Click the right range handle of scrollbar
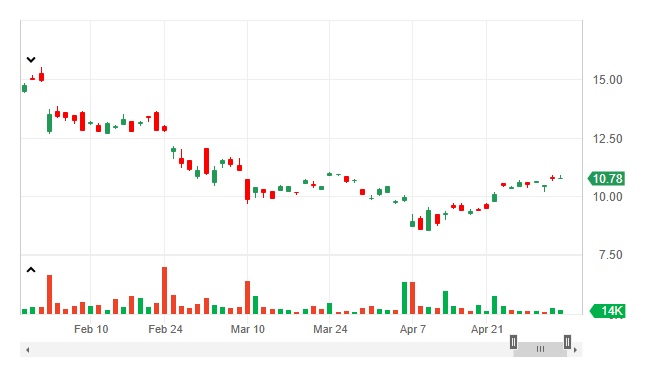 click(568, 342)
